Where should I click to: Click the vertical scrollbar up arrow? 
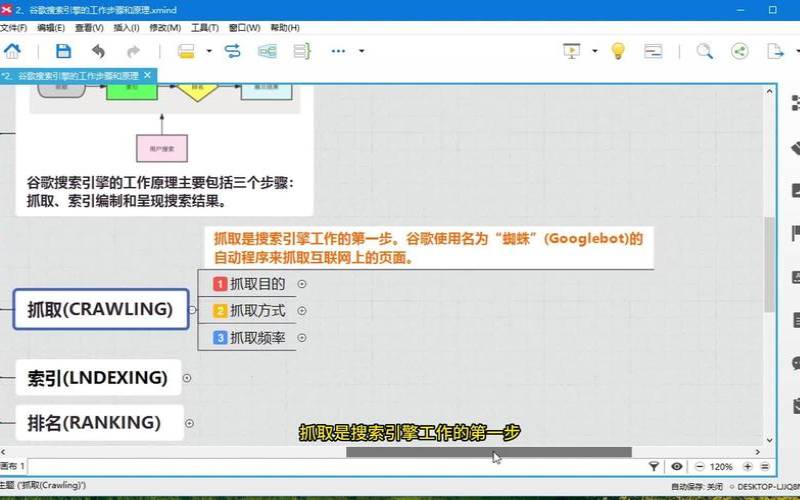769,91
